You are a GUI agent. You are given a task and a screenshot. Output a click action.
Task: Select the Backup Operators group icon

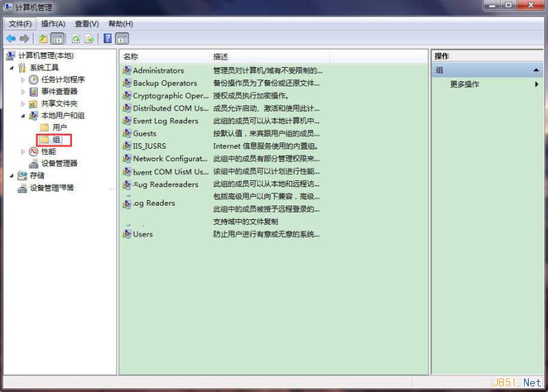127,83
